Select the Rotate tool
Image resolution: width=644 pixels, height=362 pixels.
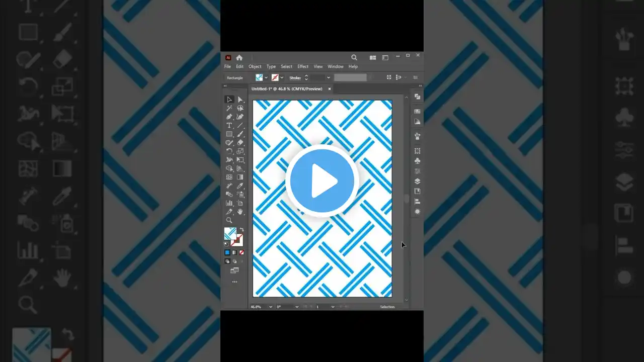(x=229, y=151)
